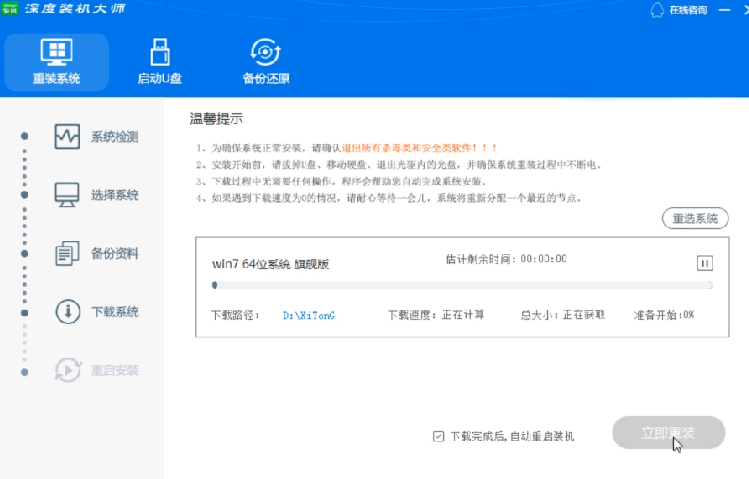Click the 重启安装 refresh icon
749x479 pixels.
pyautogui.click(x=67, y=370)
